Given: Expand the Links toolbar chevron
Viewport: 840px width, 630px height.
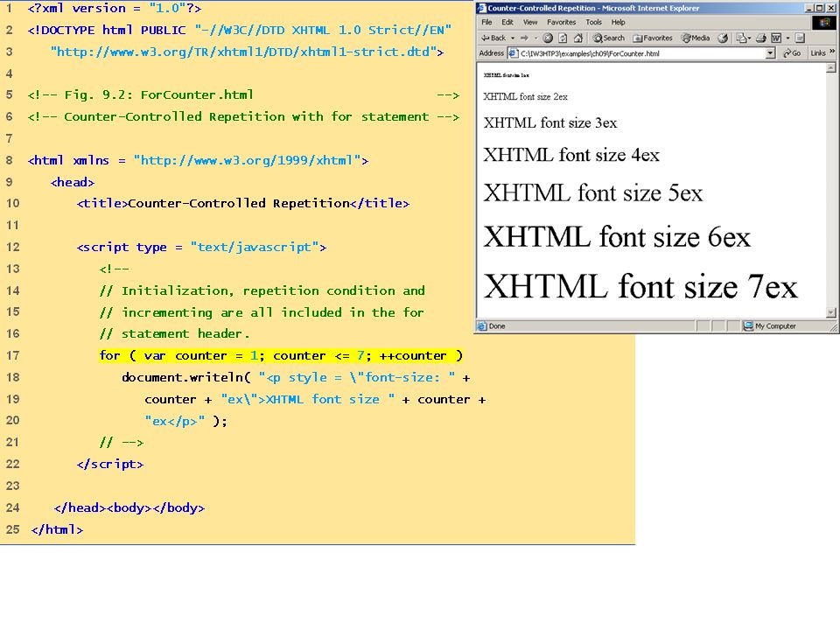Looking at the screenshot, I should (x=832, y=52).
